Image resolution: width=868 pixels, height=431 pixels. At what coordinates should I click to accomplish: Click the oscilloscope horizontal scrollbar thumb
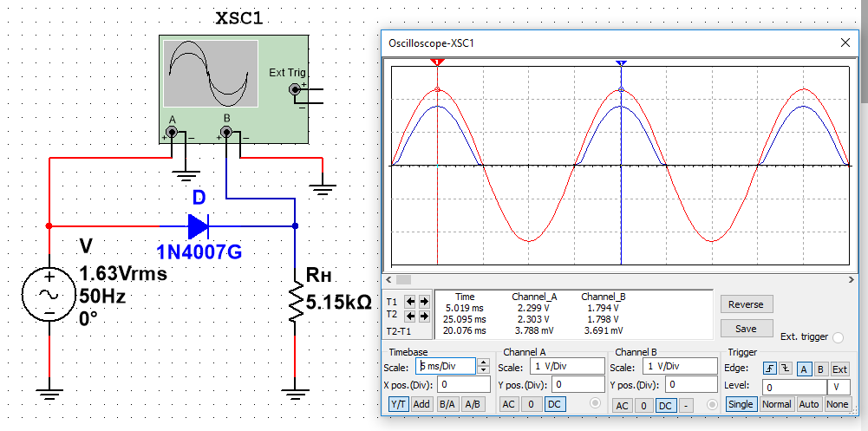(403, 279)
